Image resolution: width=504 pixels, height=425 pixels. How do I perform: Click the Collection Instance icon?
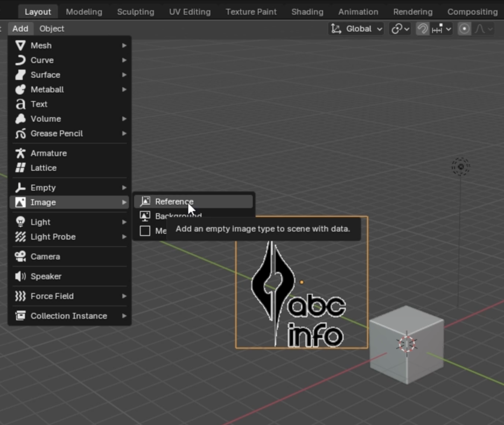click(20, 316)
